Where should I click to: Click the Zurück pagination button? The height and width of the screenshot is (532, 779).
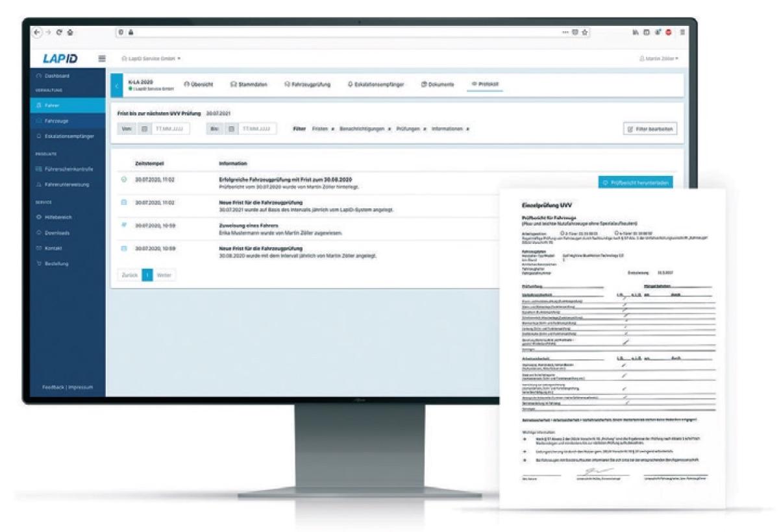click(x=130, y=275)
